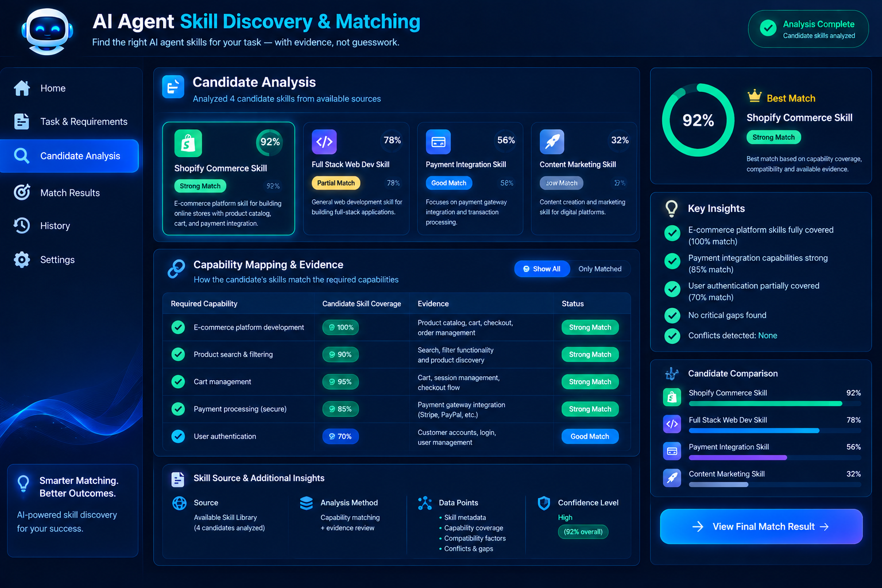Click the 85% coverage pill for Payment processing
Screen dimensions: 882x588
point(341,409)
